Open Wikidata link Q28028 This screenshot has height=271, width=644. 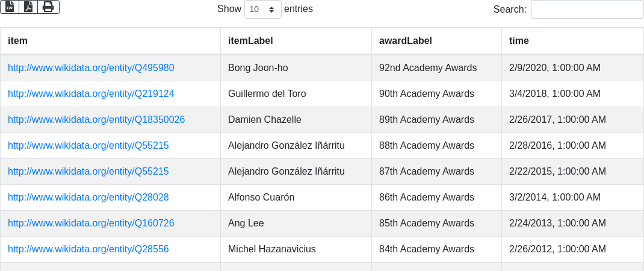point(88,198)
